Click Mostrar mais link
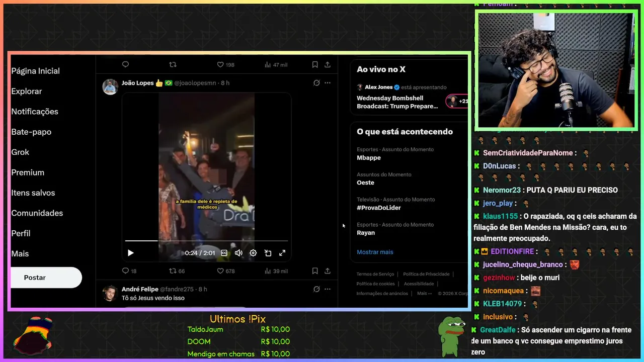The width and height of the screenshot is (644, 362). (x=375, y=252)
